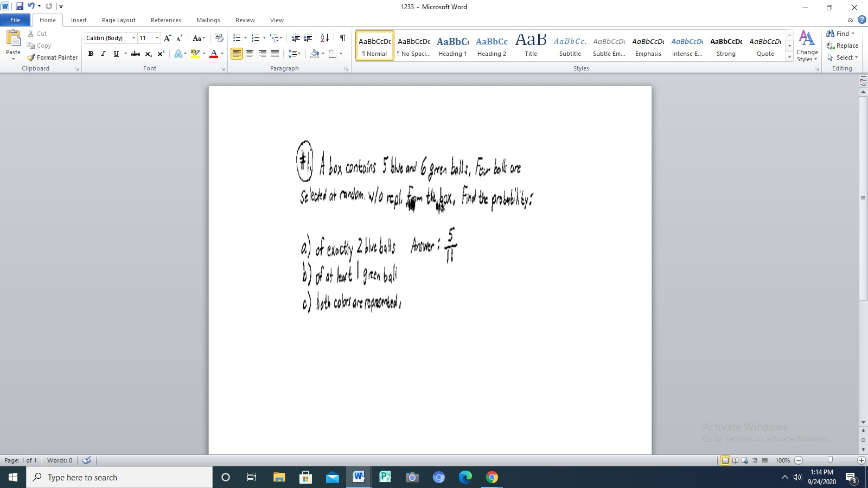Viewport: 868px width, 488px height.
Task: Switch to the Review ribbon tab
Action: (x=245, y=20)
